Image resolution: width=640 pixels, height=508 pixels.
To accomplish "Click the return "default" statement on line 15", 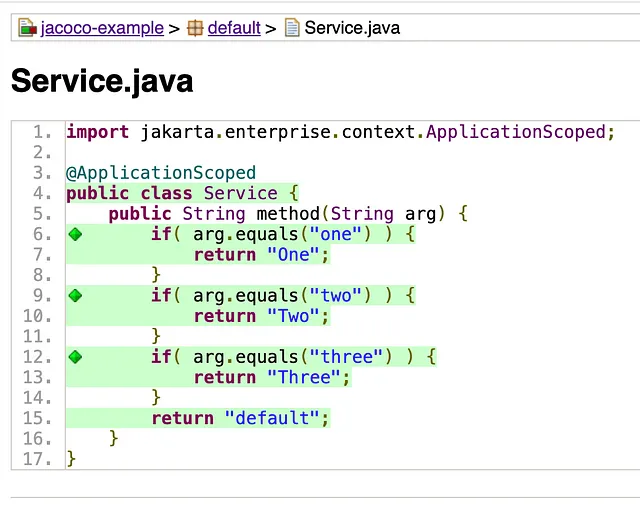I will tap(240, 418).
